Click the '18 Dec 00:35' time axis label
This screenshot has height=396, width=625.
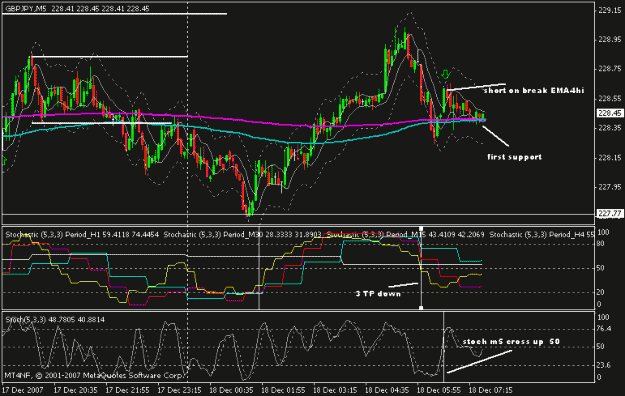click(231, 390)
